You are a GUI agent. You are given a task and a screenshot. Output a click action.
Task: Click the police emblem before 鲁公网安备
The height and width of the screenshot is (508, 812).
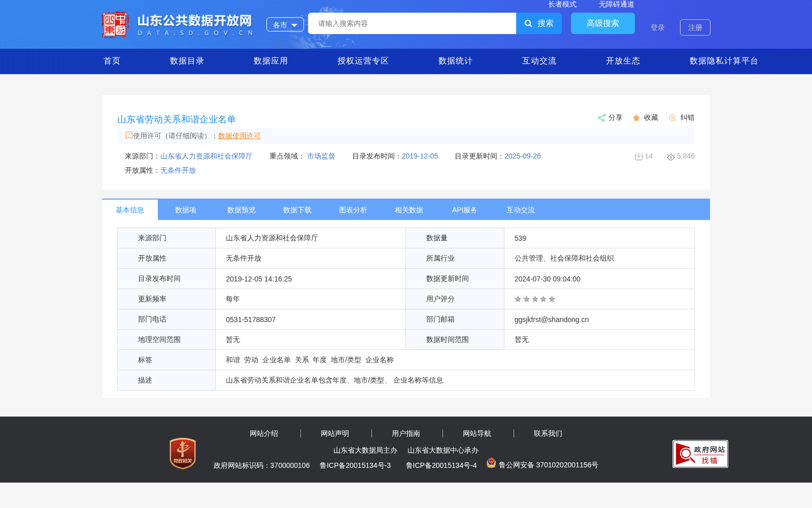pyautogui.click(x=491, y=463)
